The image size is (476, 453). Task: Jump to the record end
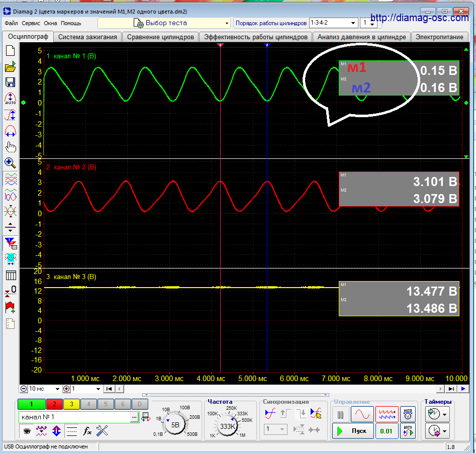pos(451,389)
